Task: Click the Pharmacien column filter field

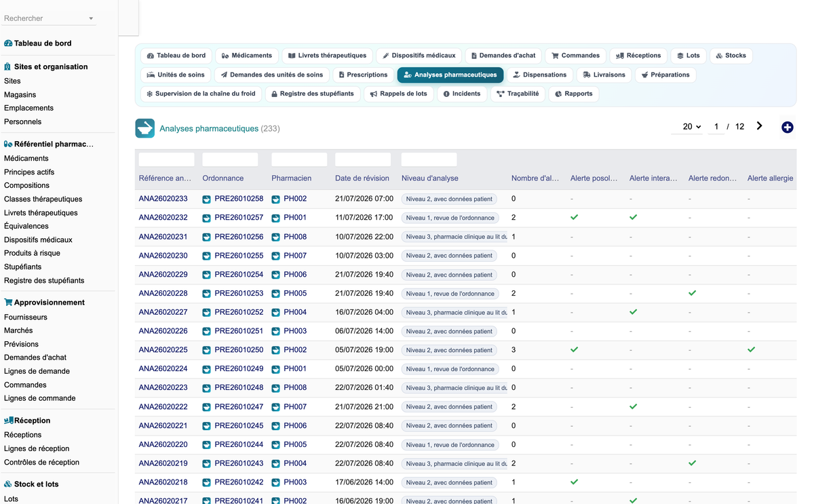Action: coord(299,159)
